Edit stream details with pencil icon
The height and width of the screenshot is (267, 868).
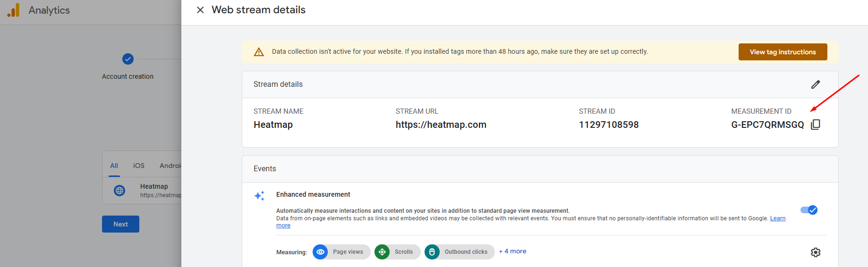click(816, 84)
